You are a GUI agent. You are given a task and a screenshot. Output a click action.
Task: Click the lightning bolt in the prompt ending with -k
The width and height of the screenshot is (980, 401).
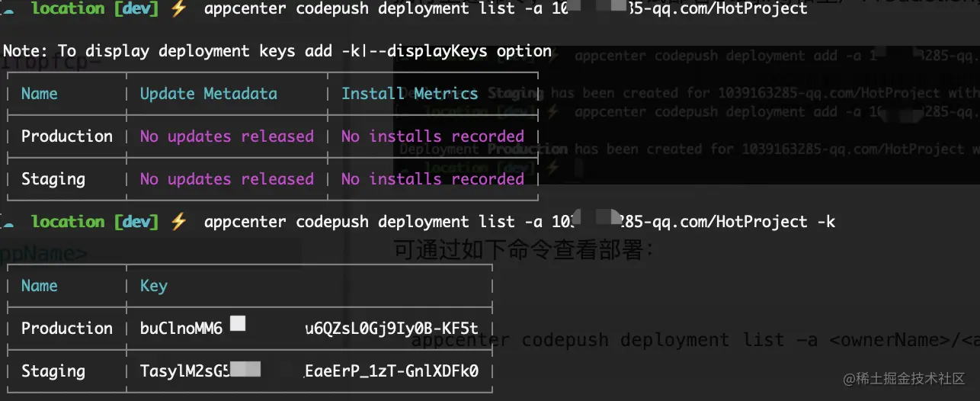[x=178, y=222]
